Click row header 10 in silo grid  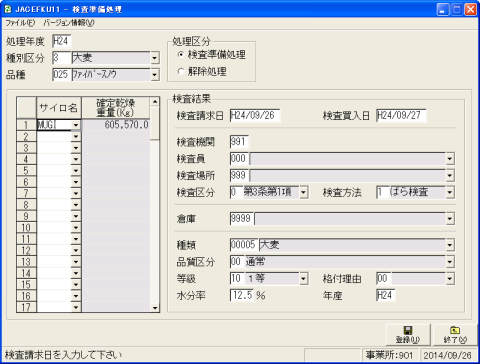tap(26, 228)
